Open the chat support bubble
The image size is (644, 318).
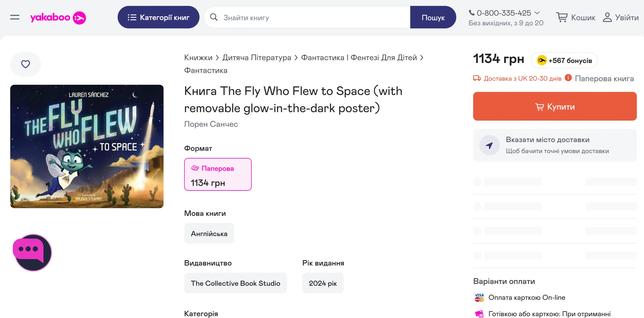32,252
